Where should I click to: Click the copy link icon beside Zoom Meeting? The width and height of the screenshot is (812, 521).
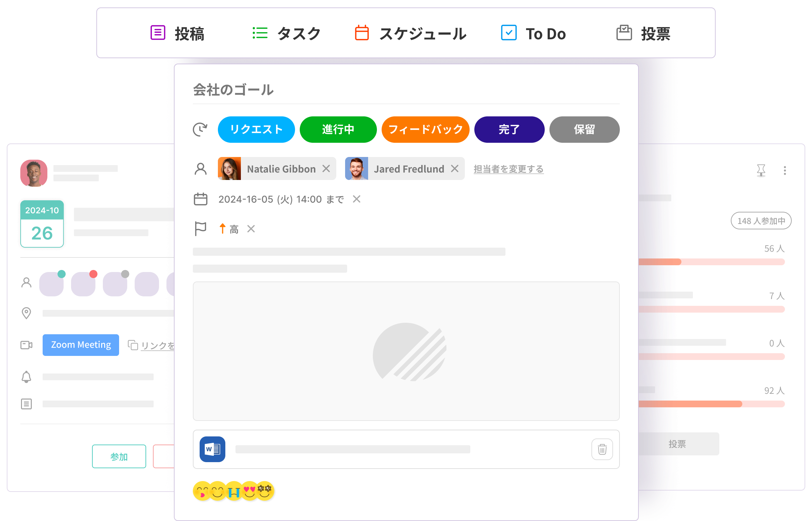[133, 345]
